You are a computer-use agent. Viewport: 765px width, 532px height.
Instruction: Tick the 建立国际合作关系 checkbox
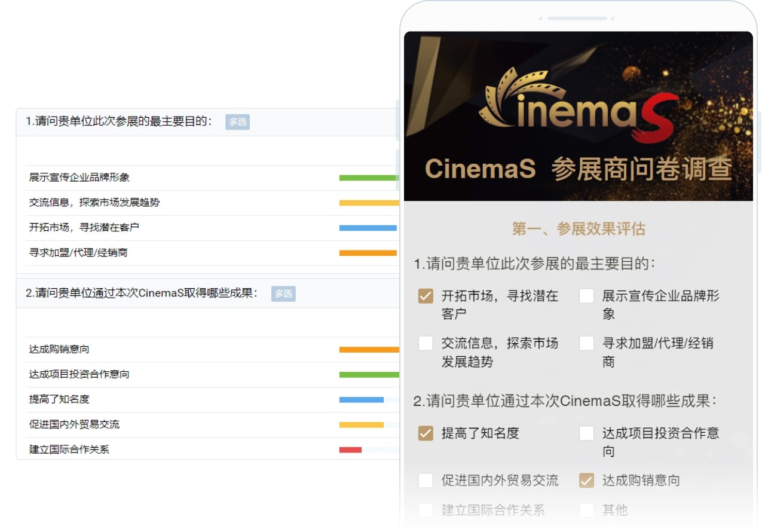(x=426, y=510)
